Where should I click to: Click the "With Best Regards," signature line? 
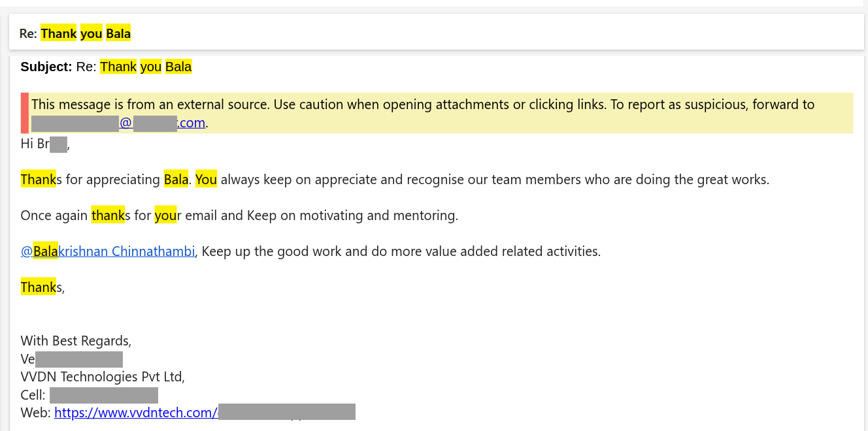[76, 341]
